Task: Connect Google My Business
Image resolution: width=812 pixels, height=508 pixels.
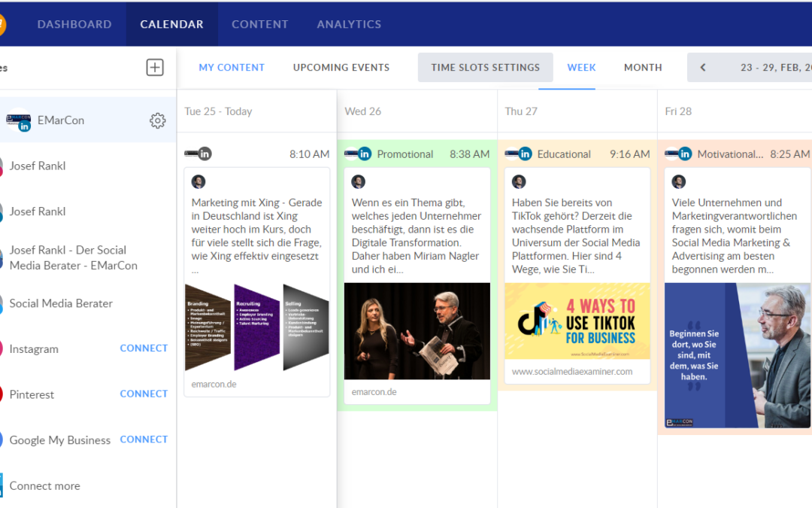Action: click(x=144, y=440)
